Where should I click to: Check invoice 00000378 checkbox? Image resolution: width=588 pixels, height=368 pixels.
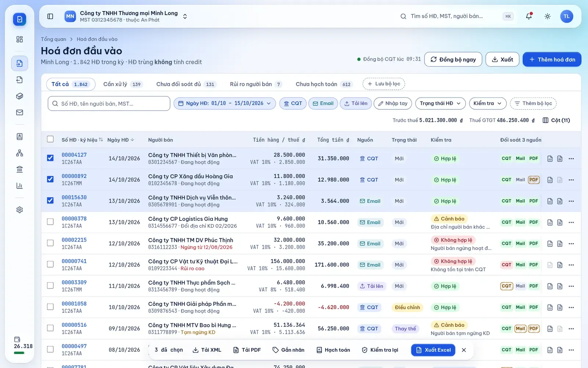pyautogui.click(x=50, y=222)
